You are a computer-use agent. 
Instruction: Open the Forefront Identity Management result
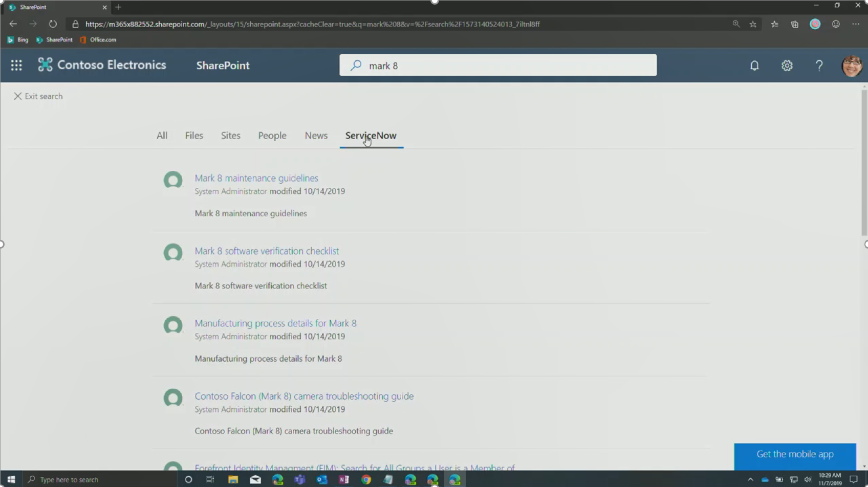[x=355, y=468]
